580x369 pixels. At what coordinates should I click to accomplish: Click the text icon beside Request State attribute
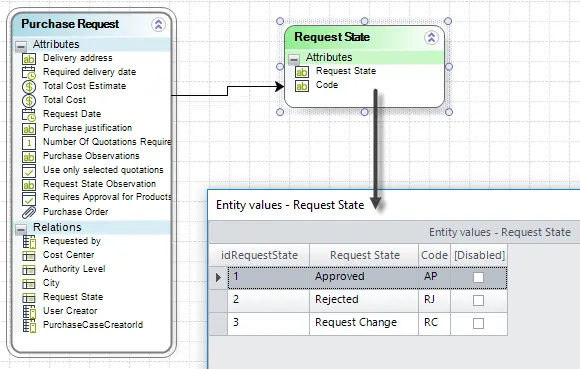(x=302, y=72)
